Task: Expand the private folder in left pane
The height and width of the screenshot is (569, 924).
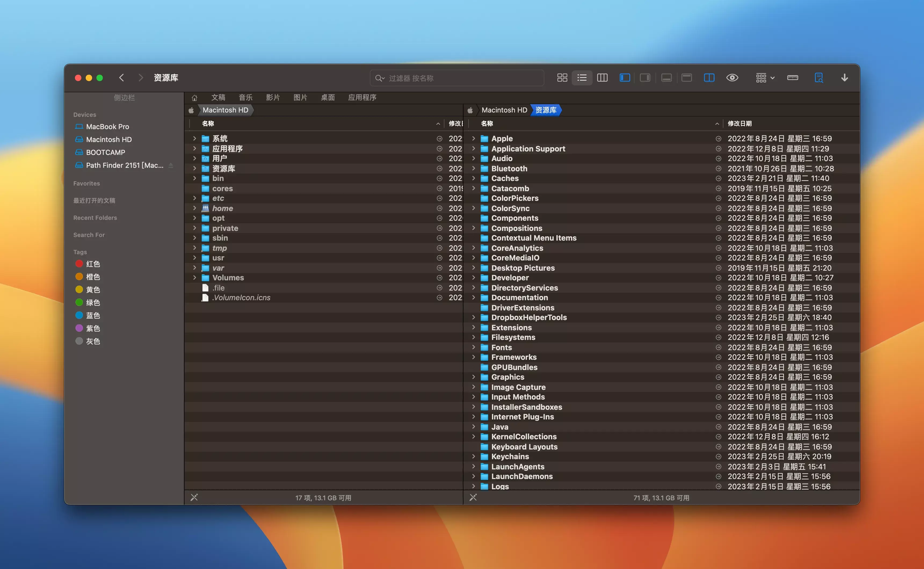Action: [194, 228]
